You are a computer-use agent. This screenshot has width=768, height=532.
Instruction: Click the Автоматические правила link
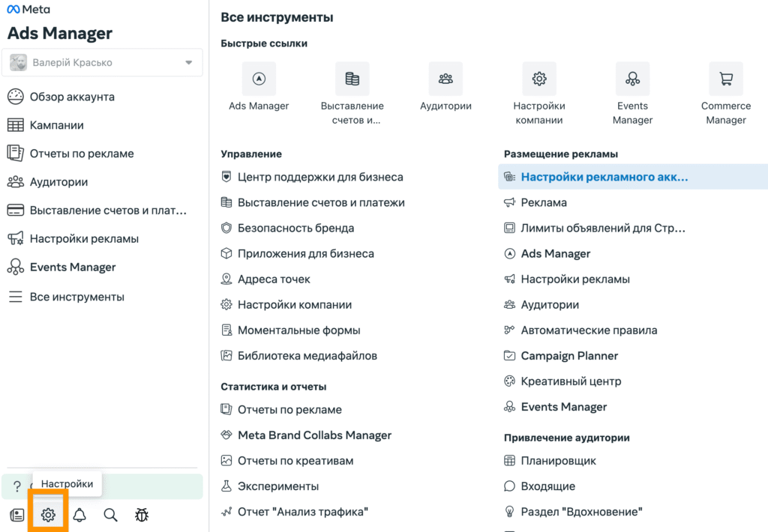[589, 330]
